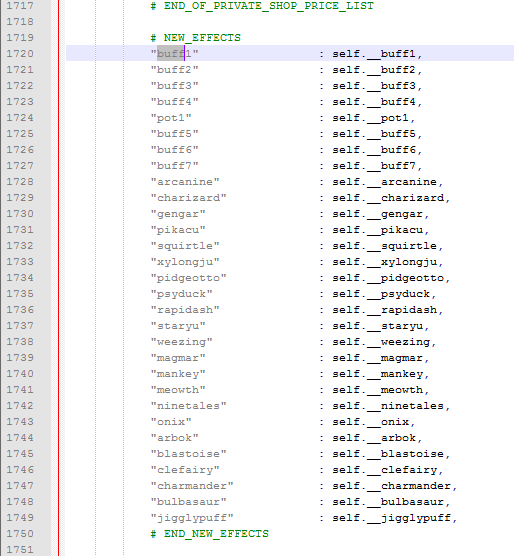The height and width of the screenshot is (556, 514).
Task: Click the # NEW_EFFECTS comment line
Action: coord(195,38)
